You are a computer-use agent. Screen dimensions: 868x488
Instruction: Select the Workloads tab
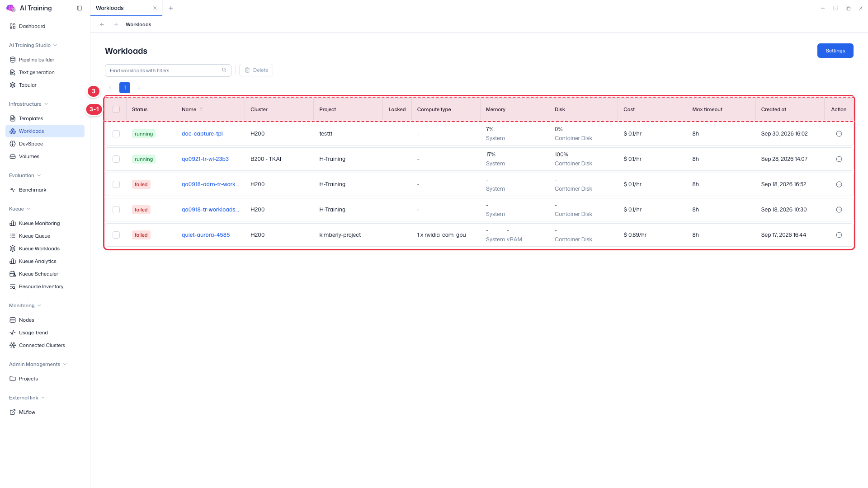pyautogui.click(x=126, y=8)
